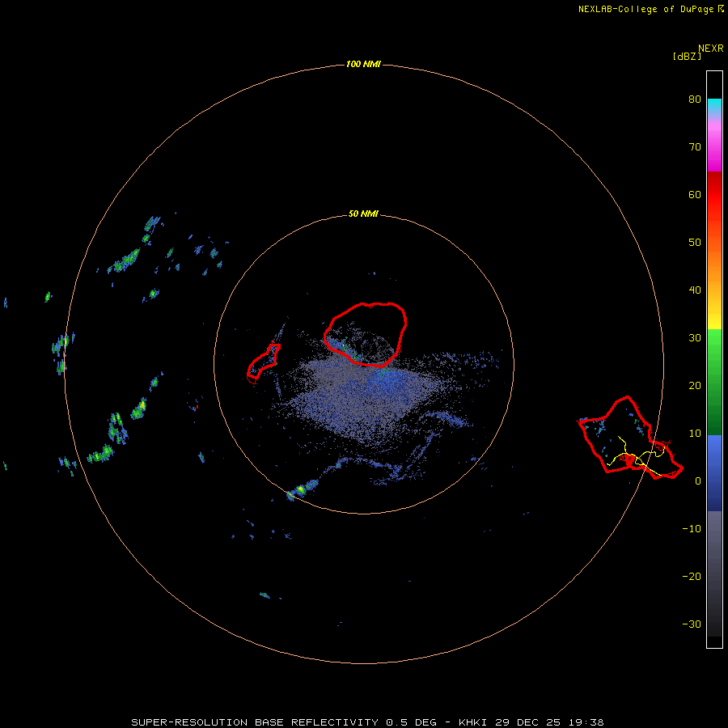The width and height of the screenshot is (728, 728).
Task: Click the 20 value on the dBZ scale
Action: pos(695,386)
